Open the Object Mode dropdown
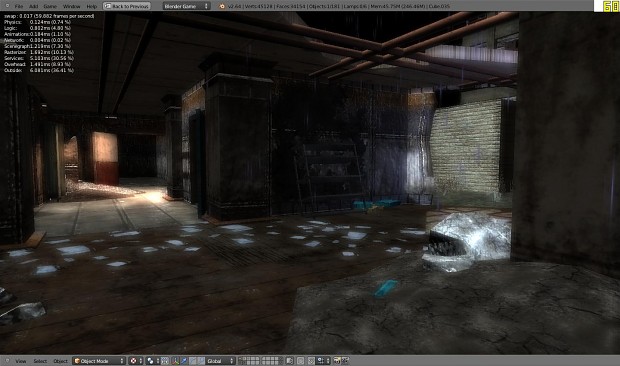This screenshot has width=620, height=366. coord(99,360)
